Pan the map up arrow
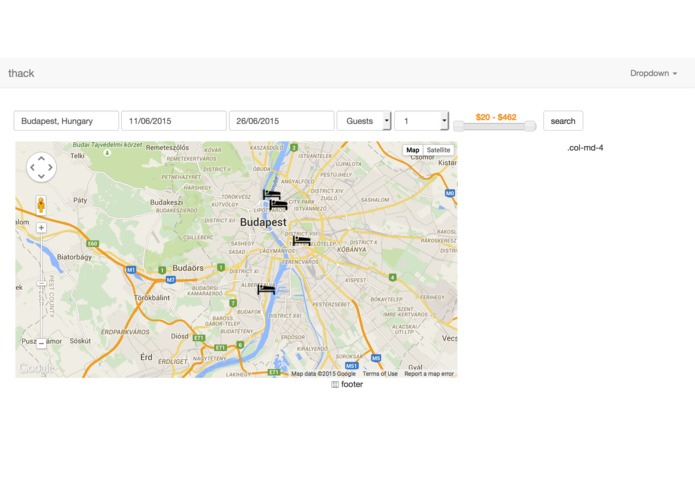This screenshot has height=494, width=695. tap(41, 159)
